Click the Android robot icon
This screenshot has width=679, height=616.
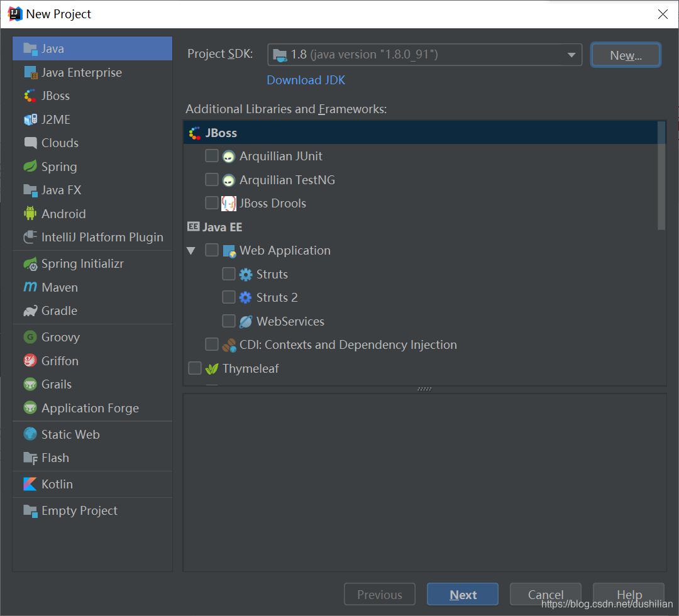click(x=30, y=214)
